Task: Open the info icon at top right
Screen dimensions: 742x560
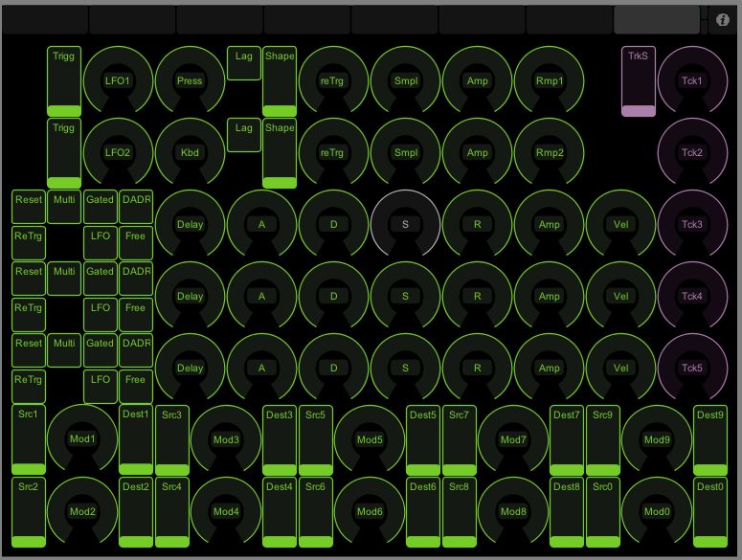Action: (722, 20)
